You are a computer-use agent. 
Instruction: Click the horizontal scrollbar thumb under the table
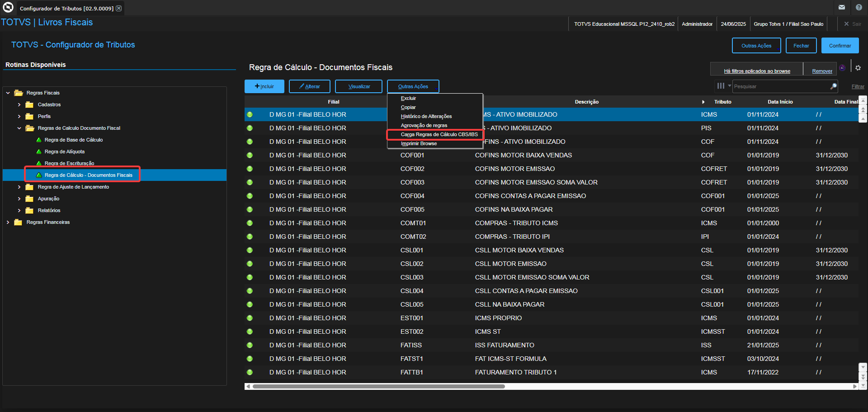tap(379, 387)
